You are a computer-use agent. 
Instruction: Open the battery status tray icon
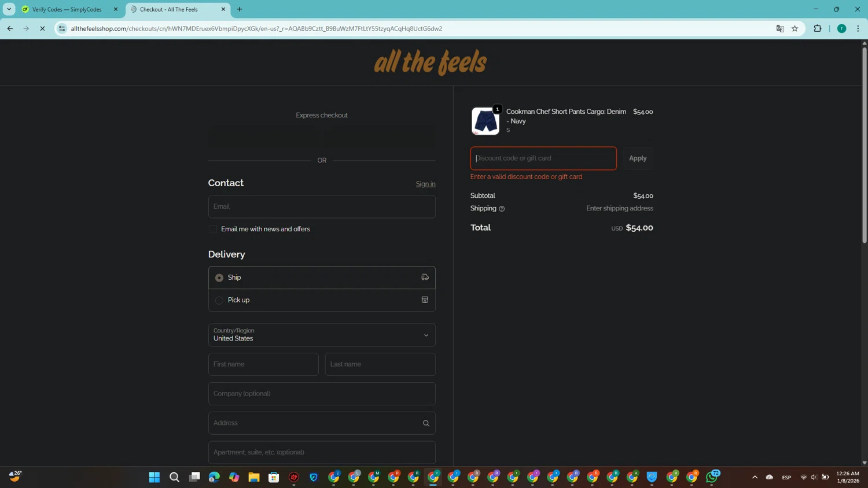pos(826,477)
